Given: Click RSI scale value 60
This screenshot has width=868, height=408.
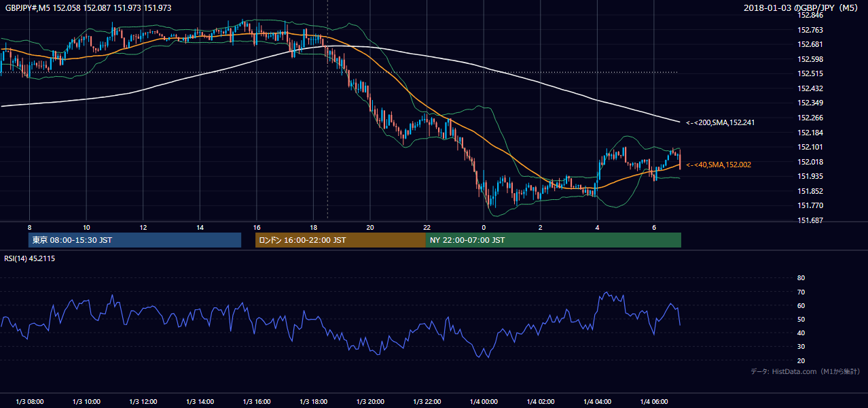Looking at the screenshot, I should tap(801, 305).
